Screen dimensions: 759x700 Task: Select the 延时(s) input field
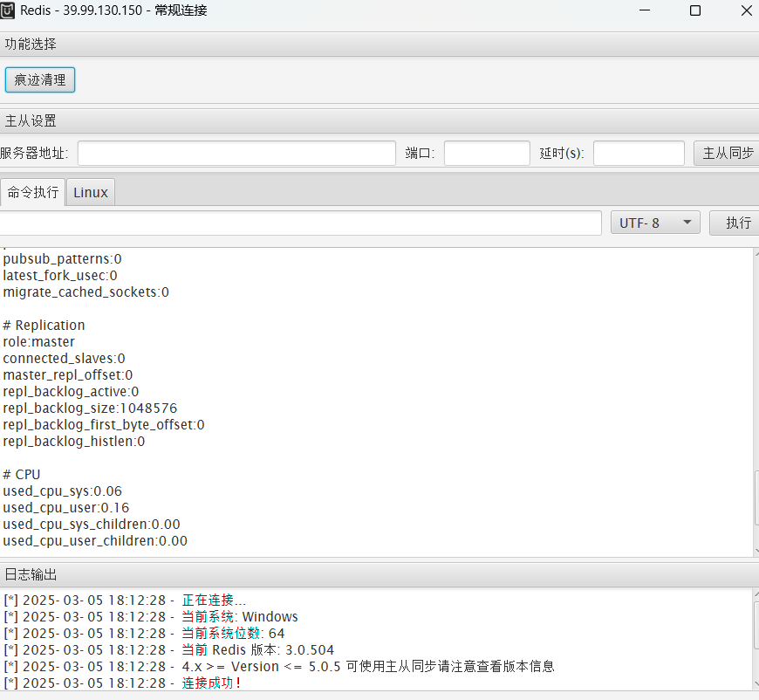click(x=639, y=154)
